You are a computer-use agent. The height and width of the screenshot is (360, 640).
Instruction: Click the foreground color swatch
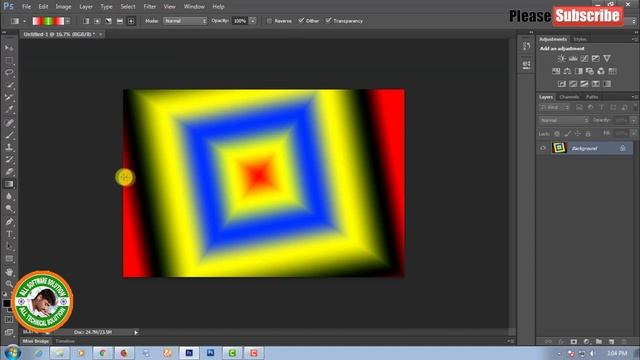point(7,303)
